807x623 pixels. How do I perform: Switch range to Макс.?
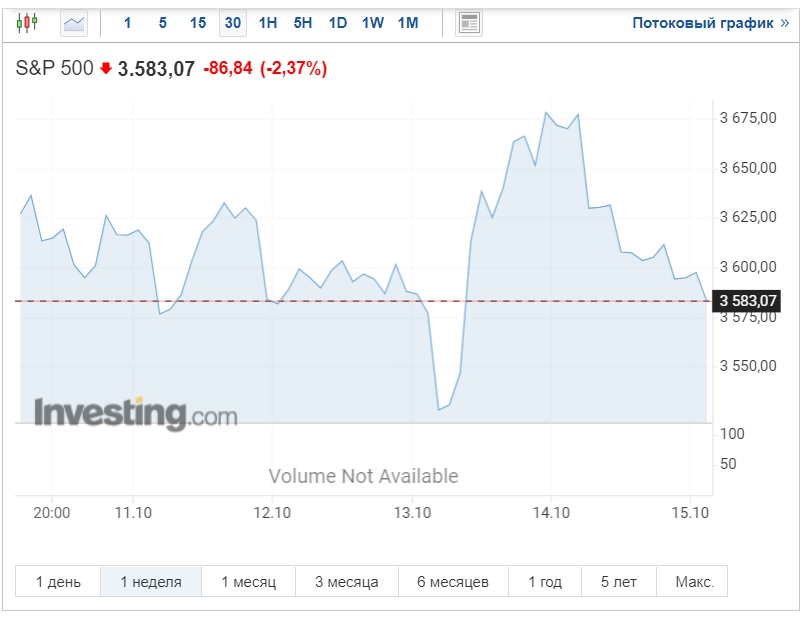coord(694,582)
